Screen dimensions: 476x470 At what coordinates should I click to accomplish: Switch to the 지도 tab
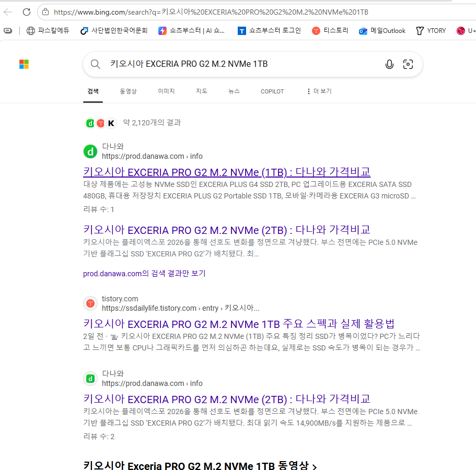(x=202, y=91)
